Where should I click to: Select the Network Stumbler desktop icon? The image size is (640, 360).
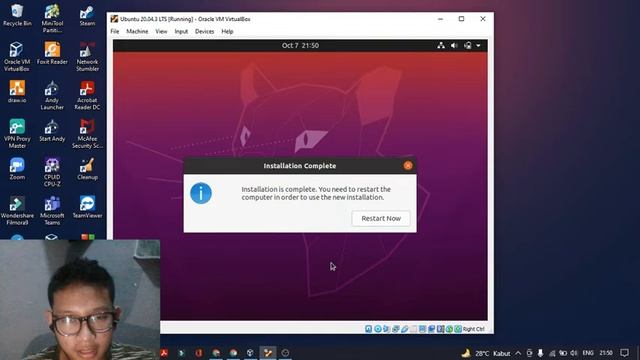click(x=87, y=56)
